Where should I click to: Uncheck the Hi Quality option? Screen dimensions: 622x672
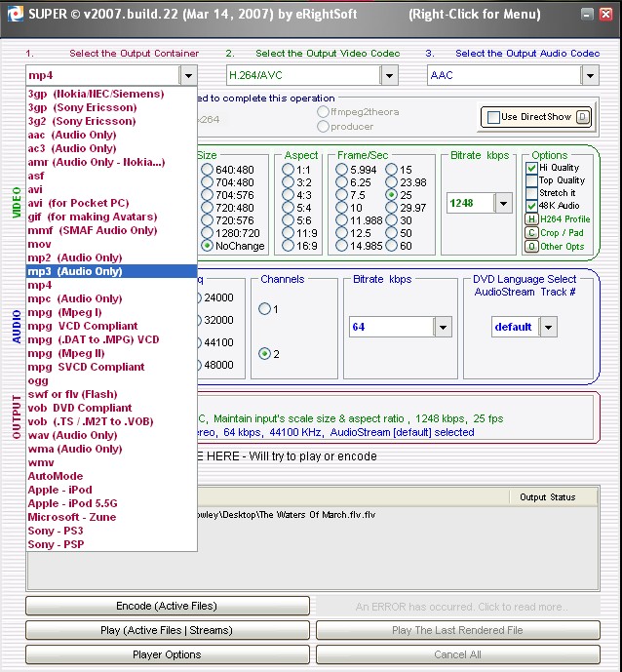(x=531, y=168)
